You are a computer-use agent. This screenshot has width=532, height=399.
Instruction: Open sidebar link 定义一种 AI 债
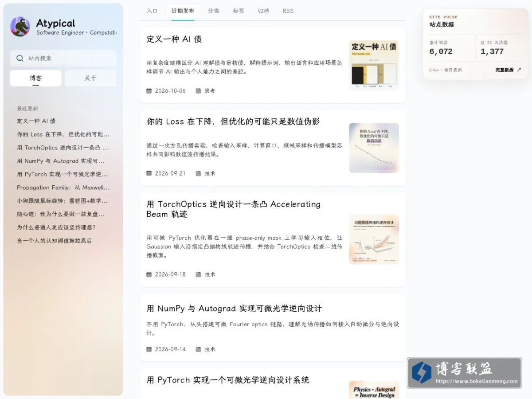[36, 121]
